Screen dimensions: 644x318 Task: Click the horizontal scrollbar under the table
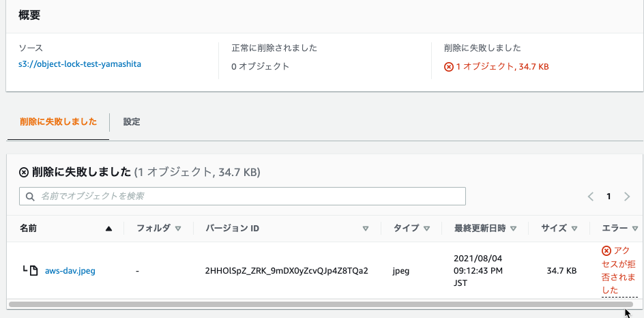[321, 304]
